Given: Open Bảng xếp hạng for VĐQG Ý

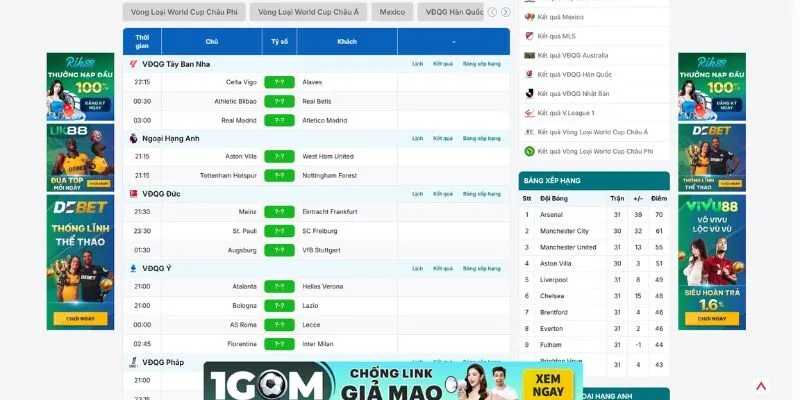Looking at the screenshot, I should [x=482, y=268].
